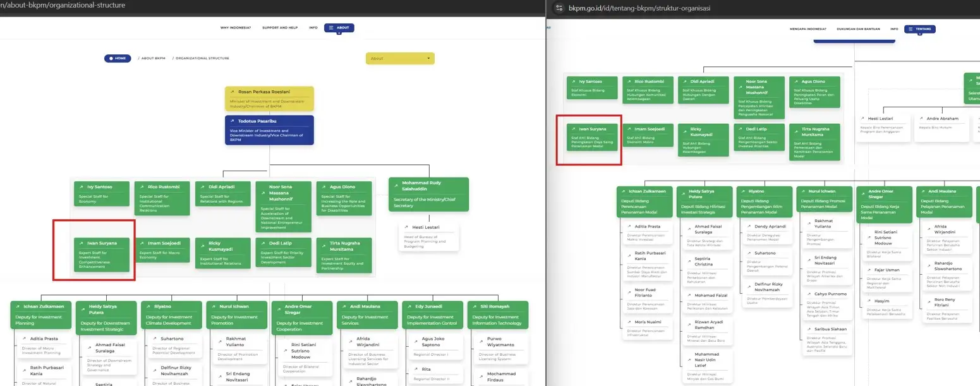Screen dimensions: 980x386
Task: Click arrow icon on left Imam Soejoedi card
Action: 142,243
